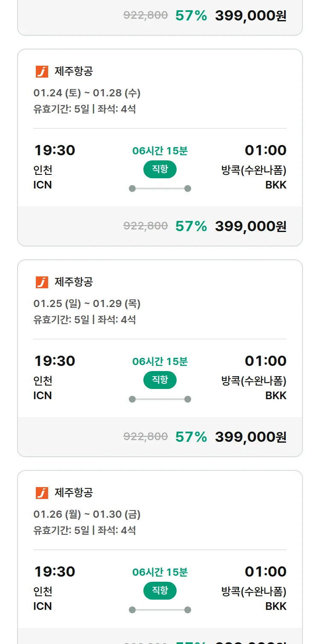Screen dimensions: 320x644
Task: Click 방콕(수완나폼) destination on 01.26 flight
Action: point(253,592)
